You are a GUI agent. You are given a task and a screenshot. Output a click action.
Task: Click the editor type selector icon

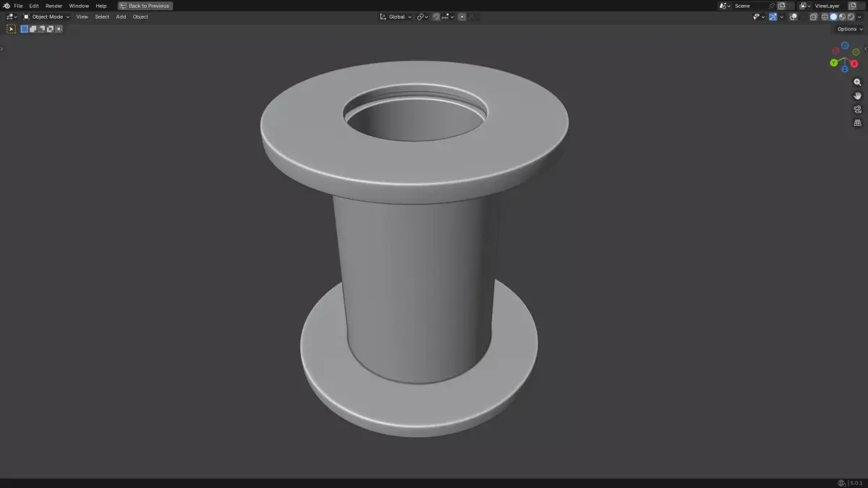(9, 17)
